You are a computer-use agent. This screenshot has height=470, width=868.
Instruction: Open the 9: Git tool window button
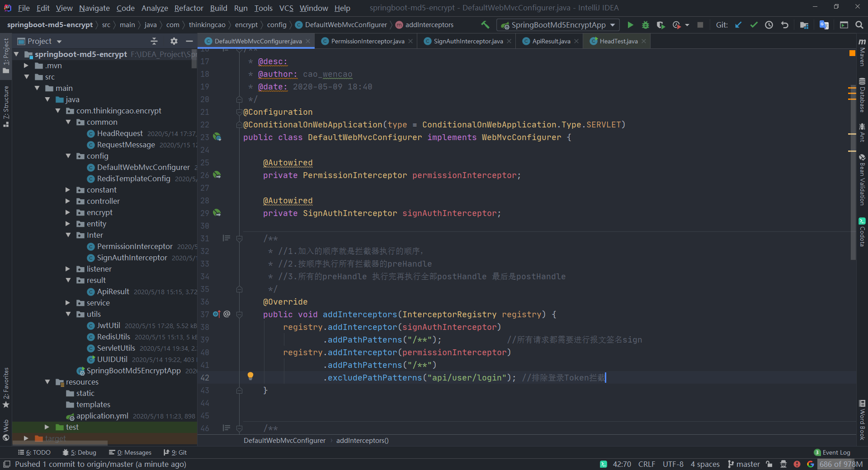coord(175,452)
